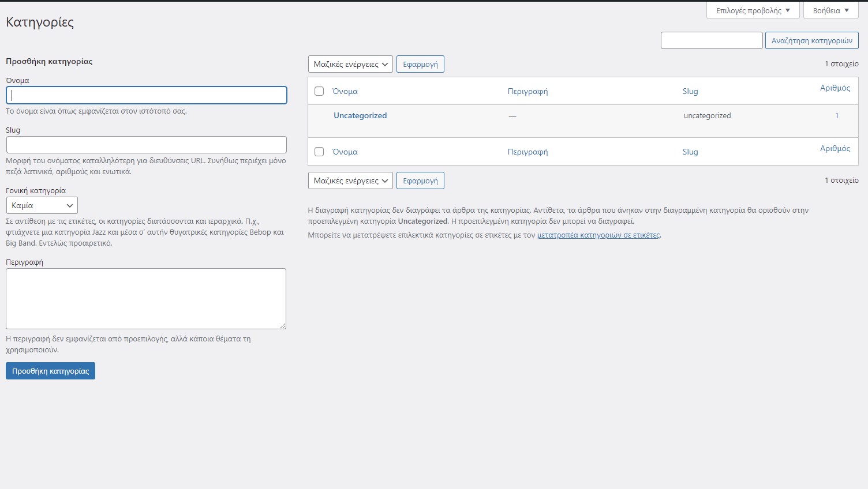The width and height of the screenshot is (868, 489).
Task: Open the bottom Μαζικές ενέργειες dropdown
Action: [x=350, y=180]
